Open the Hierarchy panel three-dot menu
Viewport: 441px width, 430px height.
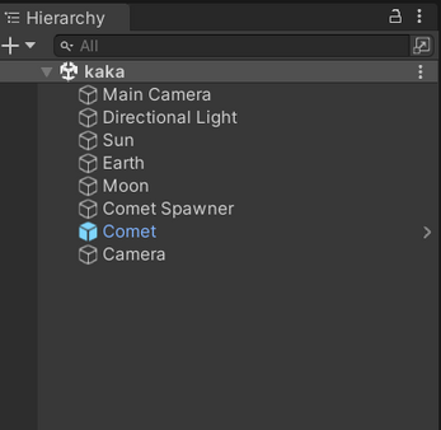(419, 16)
